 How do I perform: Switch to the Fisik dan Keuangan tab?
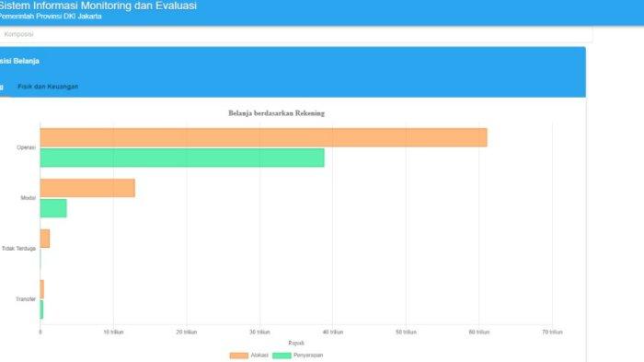(x=48, y=87)
